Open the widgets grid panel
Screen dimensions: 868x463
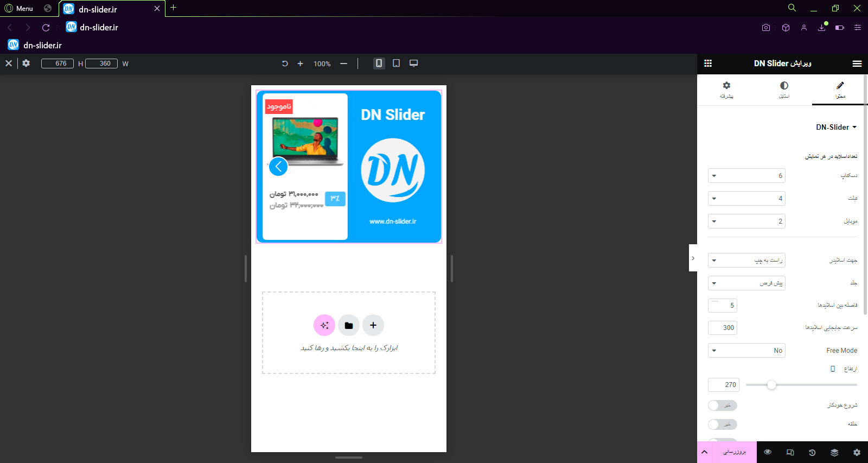point(708,64)
